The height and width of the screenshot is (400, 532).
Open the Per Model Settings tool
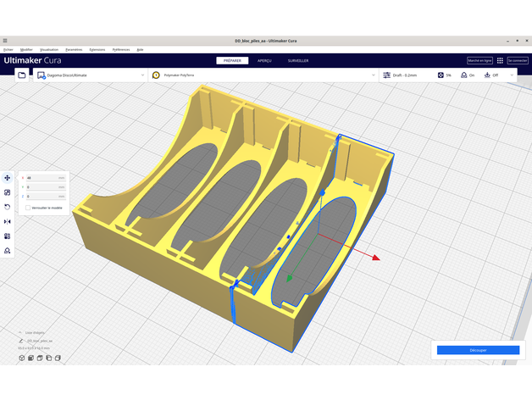(8, 236)
